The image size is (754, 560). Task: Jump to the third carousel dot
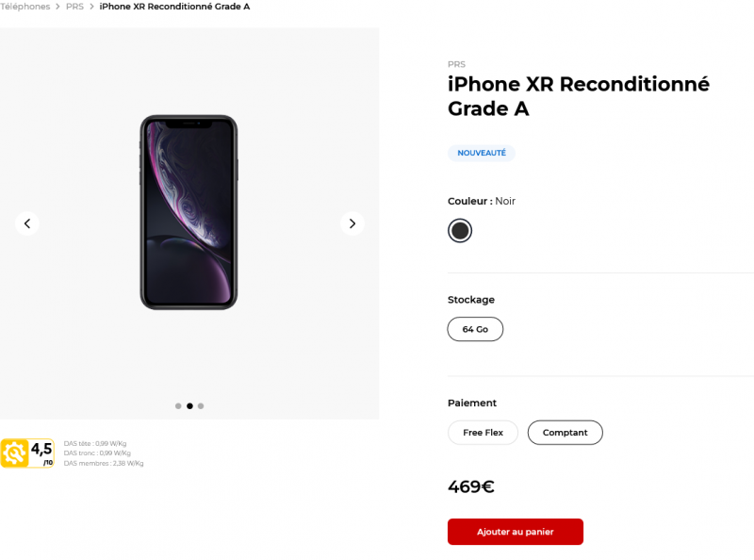point(201,406)
